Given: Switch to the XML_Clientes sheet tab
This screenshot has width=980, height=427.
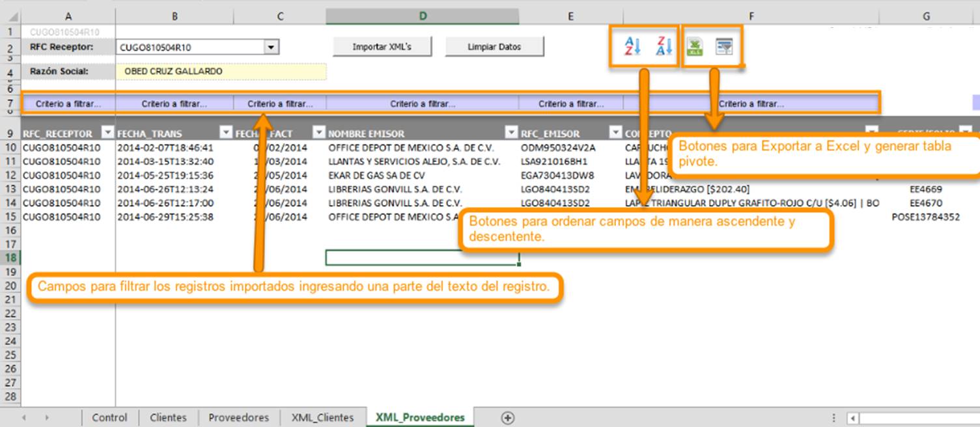Looking at the screenshot, I should pos(322,417).
